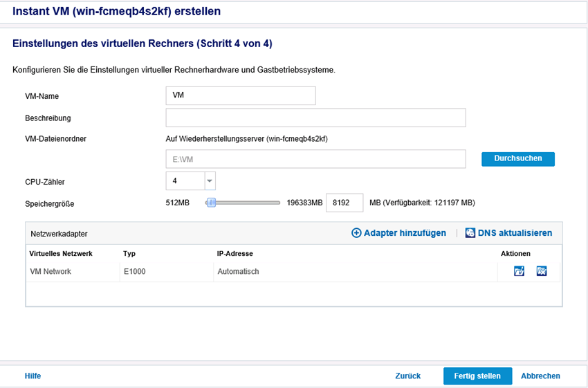Click the Speichergröße slider handle
Screen dimensions: 588x388
point(212,203)
